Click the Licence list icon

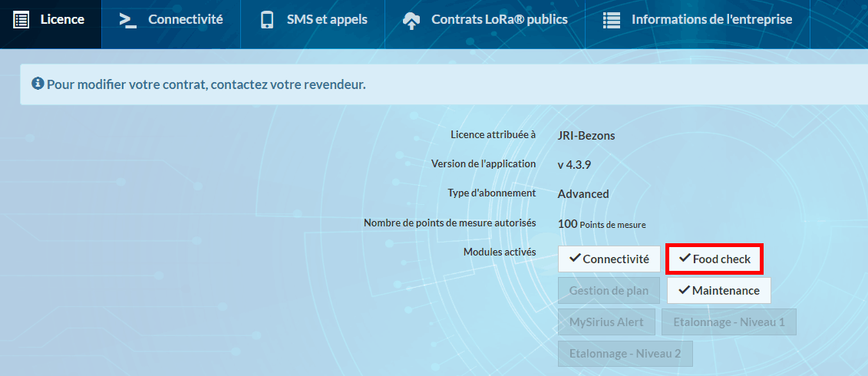[21, 20]
